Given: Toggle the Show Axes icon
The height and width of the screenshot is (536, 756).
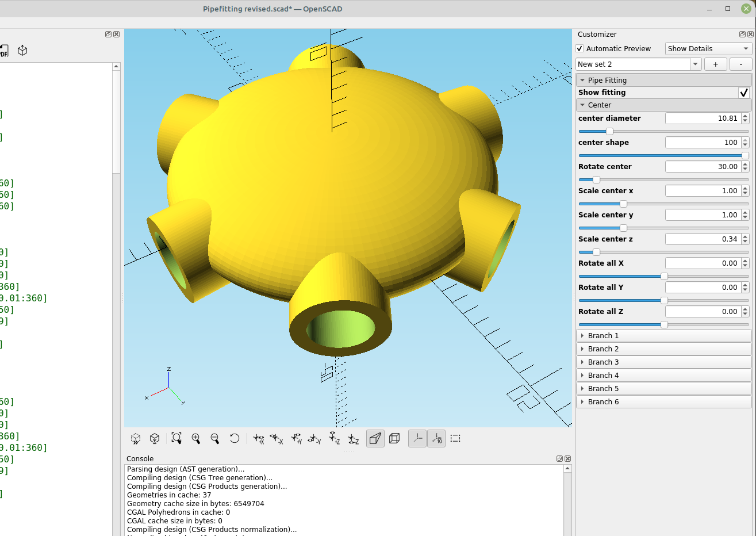Looking at the screenshot, I should point(417,438).
